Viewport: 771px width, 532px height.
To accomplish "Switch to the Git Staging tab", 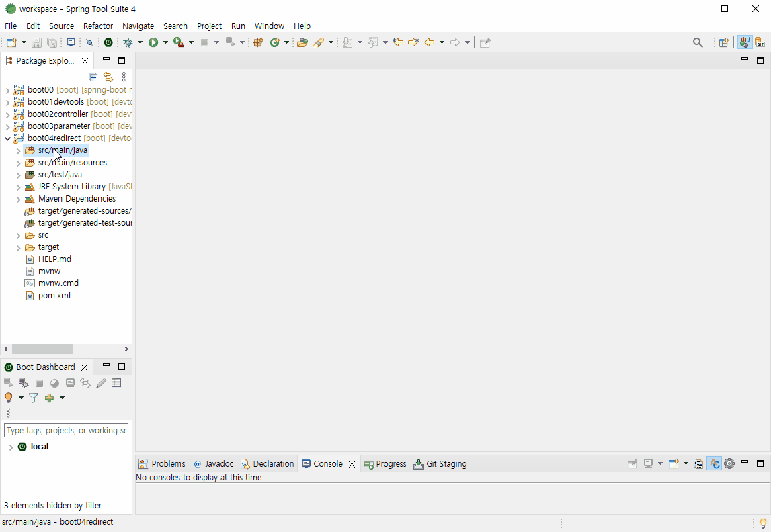I will point(440,463).
